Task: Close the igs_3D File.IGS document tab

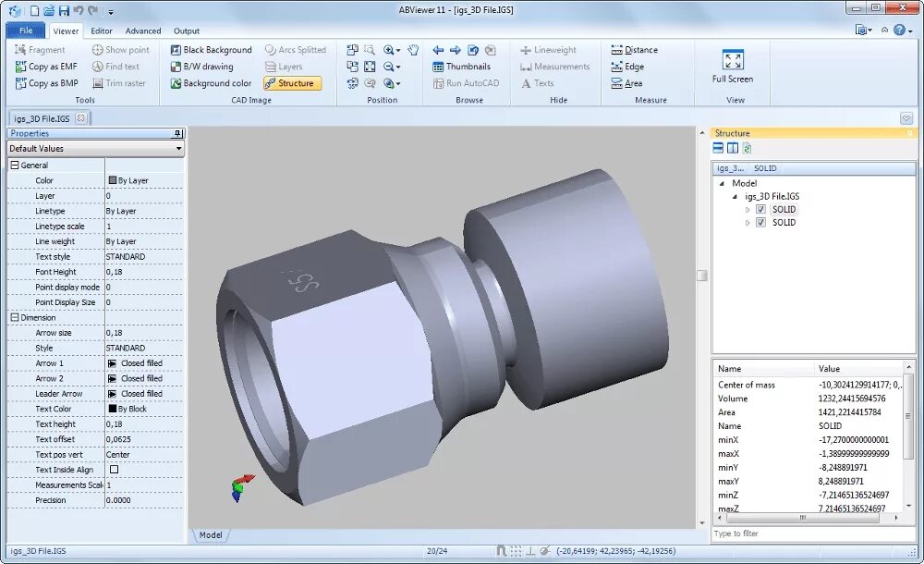Action: (80, 118)
